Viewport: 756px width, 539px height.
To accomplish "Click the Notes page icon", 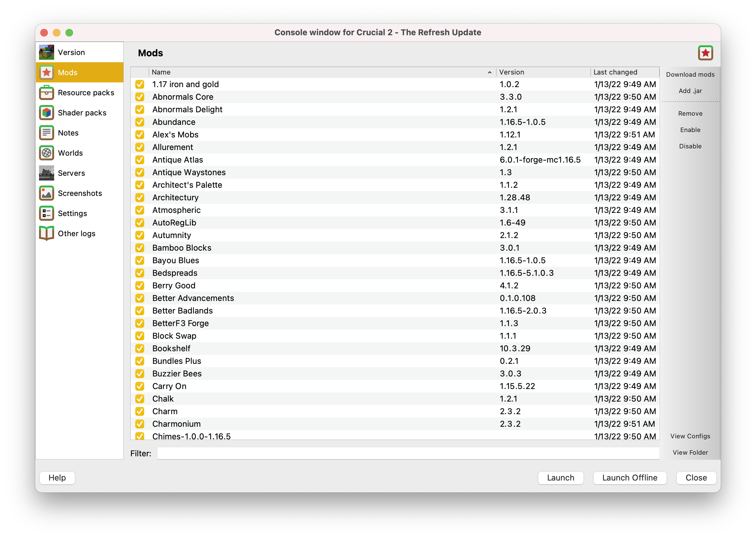I will [x=47, y=133].
